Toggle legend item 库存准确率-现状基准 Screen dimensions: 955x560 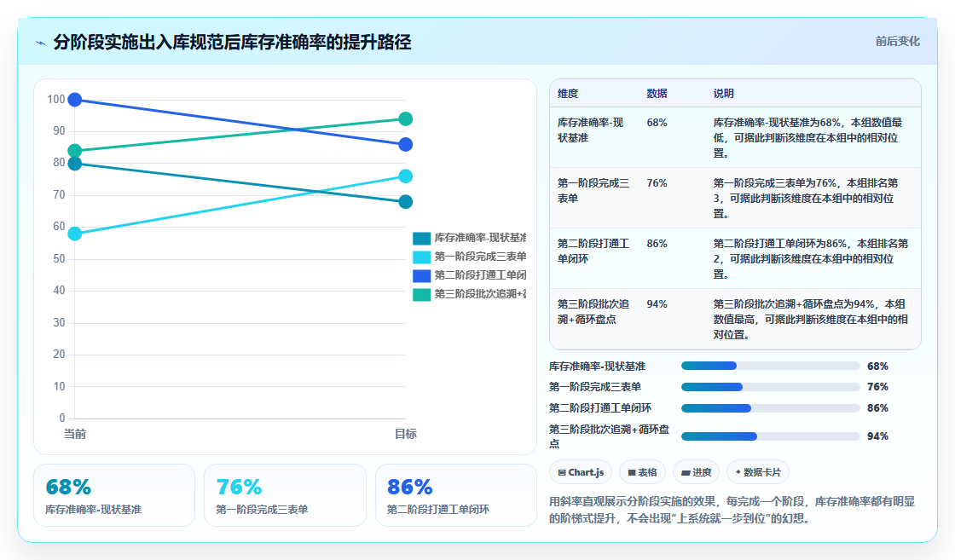click(470, 238)
